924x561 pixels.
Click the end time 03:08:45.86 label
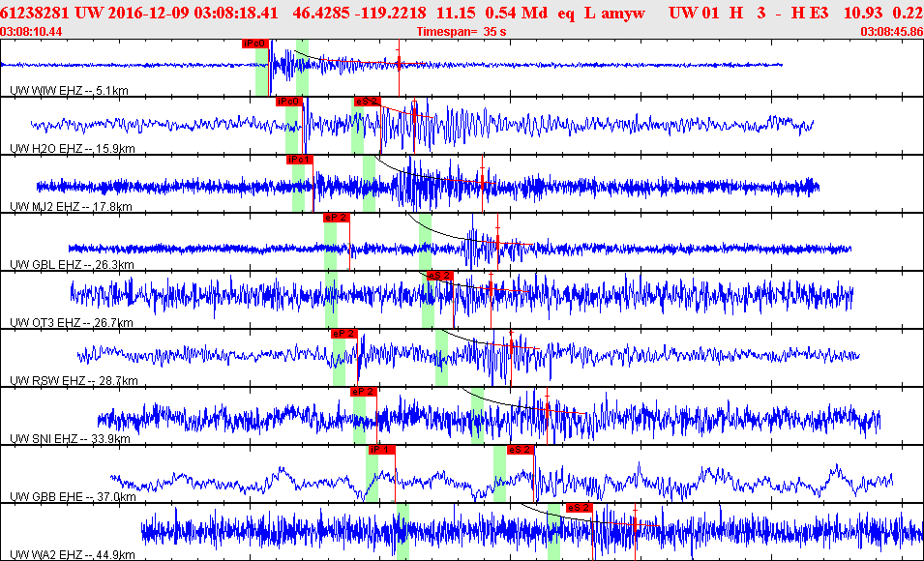tap(890, 32)
